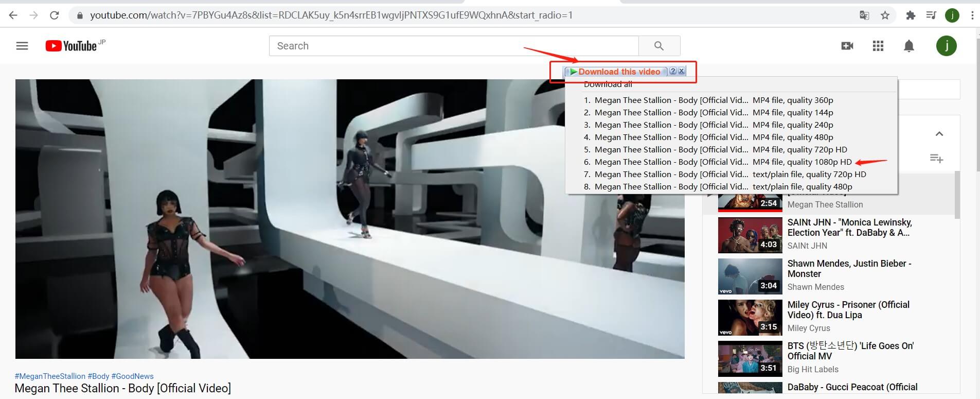Choose text/plain file quality 480p
980x399 pixels.
731,186
